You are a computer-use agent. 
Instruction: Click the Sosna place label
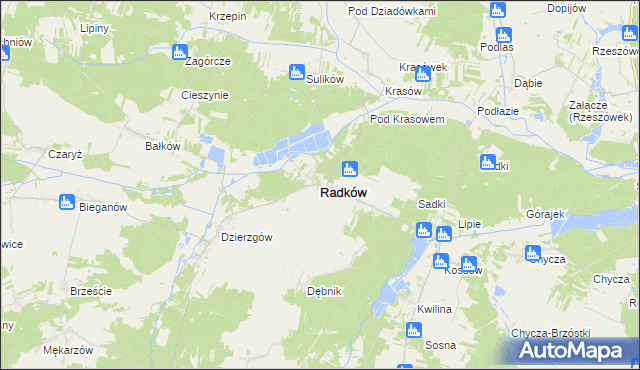tap(440, 345)
